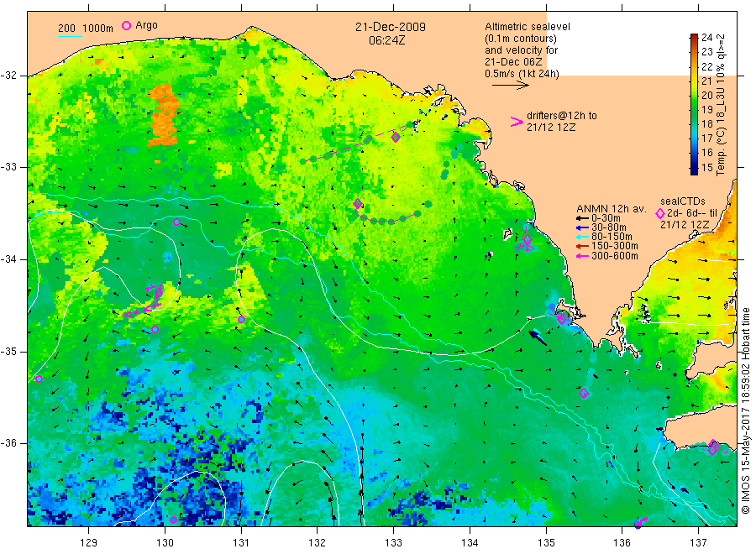Click the blue 30-80m arrow in ANMN legend
The width and height of the screenshot is (756, 554).
tap(582, 227)
